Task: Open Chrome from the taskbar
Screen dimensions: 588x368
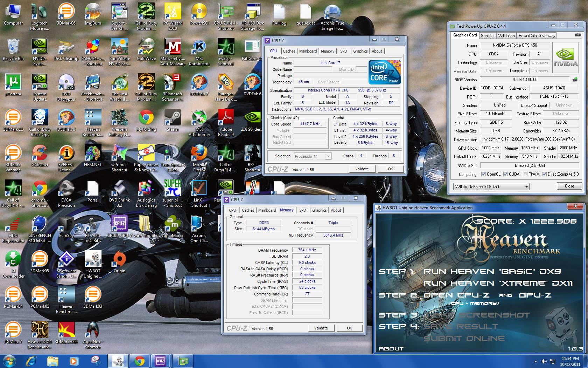Action: click(x=139, y=361)
